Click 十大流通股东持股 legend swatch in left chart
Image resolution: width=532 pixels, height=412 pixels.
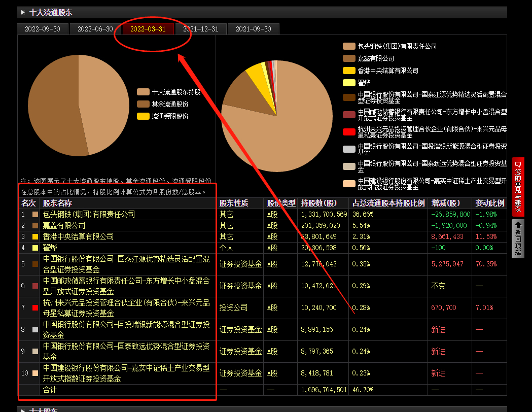tap(143, 92)
